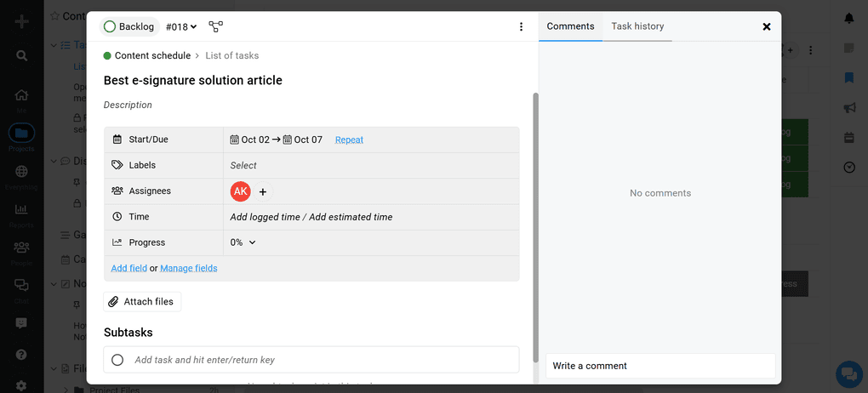
Task: Open the support chat bubble widget
Action: click(x=848, y=373)
